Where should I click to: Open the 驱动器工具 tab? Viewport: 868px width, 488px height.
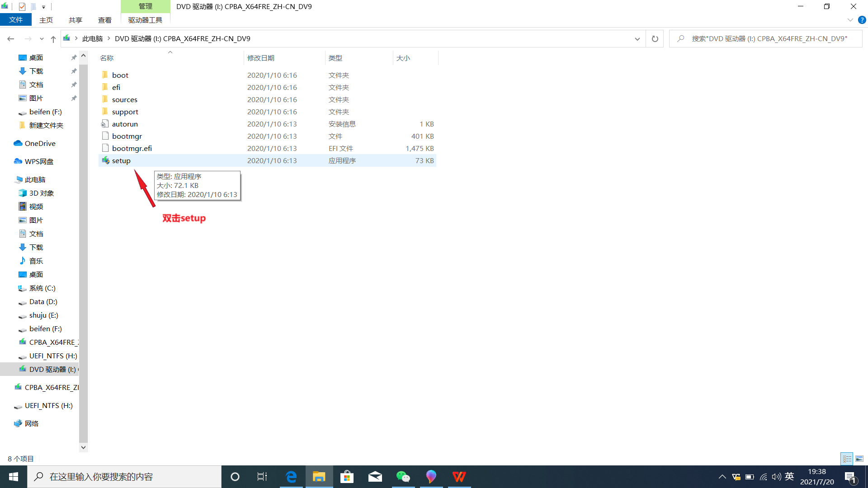(x=145, y=20)
